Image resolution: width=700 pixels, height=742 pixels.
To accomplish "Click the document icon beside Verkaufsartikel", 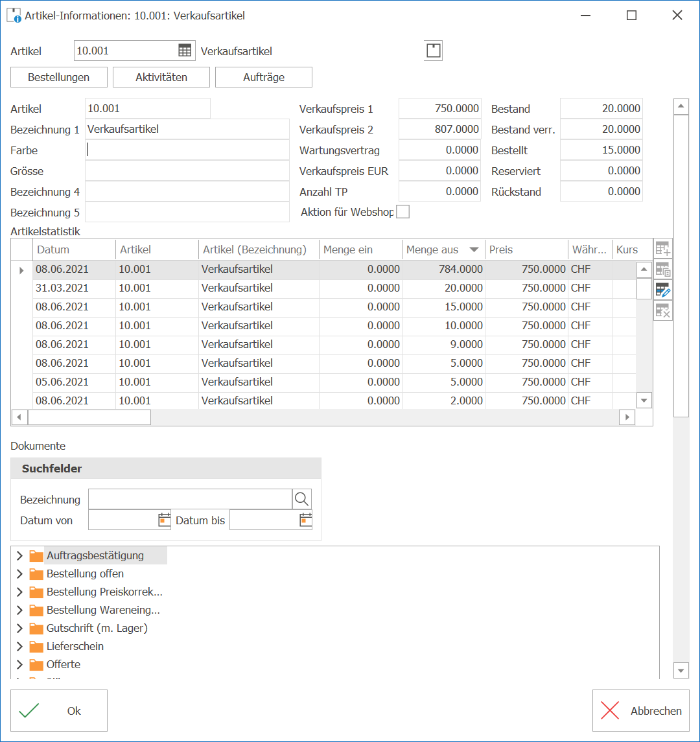I will pyautogui.click(x=433, y=51).
